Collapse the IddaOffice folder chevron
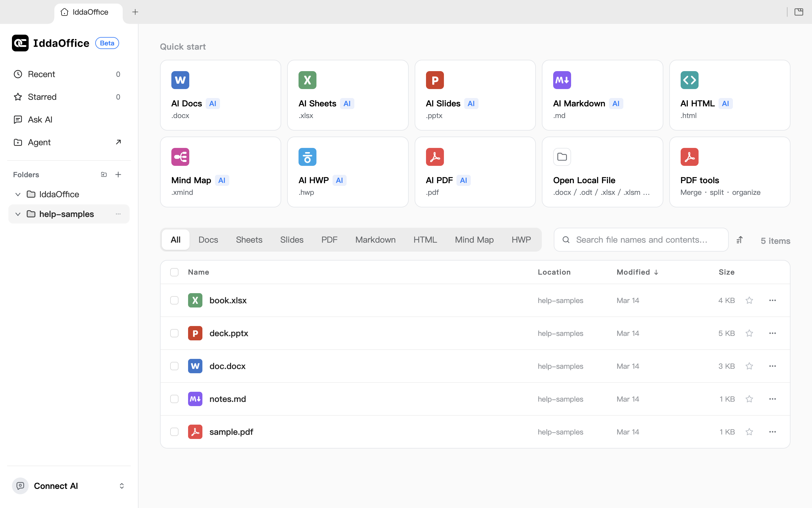 pos(18,194)
